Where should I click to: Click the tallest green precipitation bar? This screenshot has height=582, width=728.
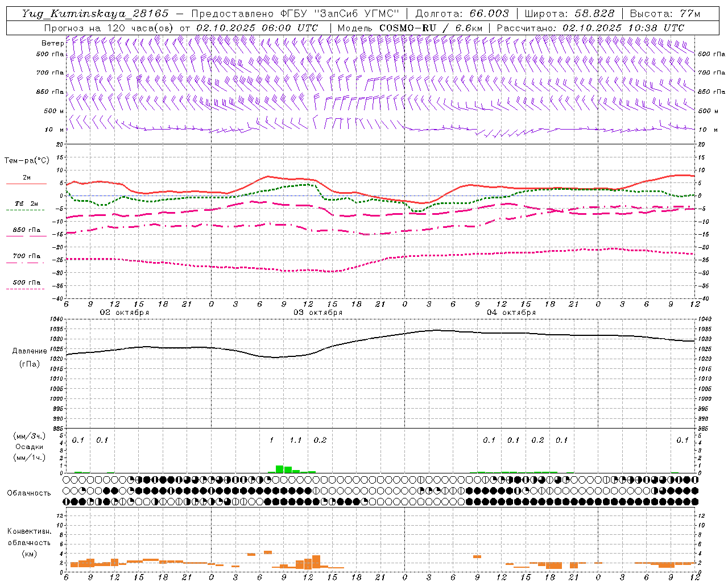click(x=279, y=469)
